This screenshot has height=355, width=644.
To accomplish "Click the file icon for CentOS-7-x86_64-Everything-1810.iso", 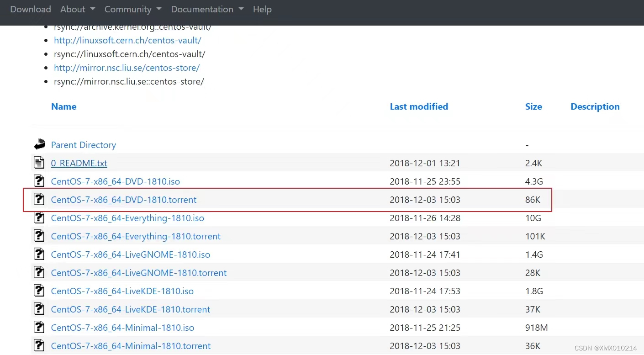I will point(39,218).
